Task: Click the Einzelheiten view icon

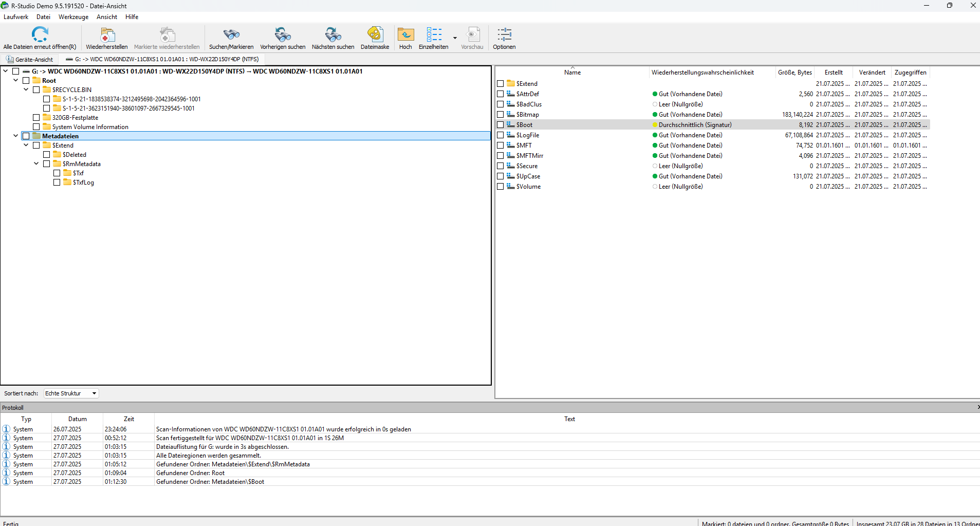Action: tap(434, 34)
